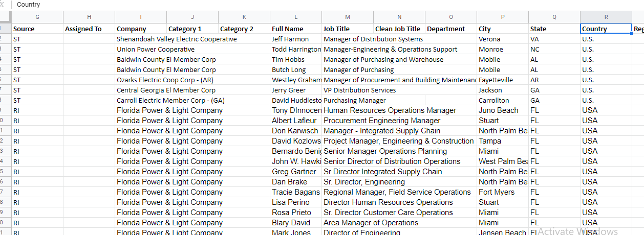
Task: Select the Union Power Cooperative cell
Action: [156, 49]
